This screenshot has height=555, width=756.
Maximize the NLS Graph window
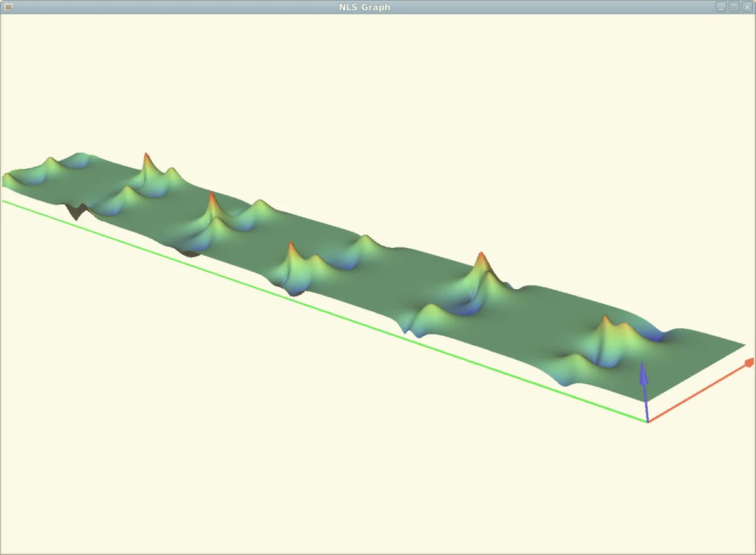coord(734,7)
